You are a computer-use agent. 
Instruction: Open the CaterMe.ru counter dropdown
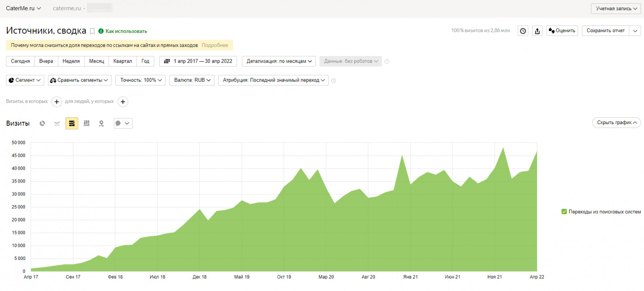23,8
